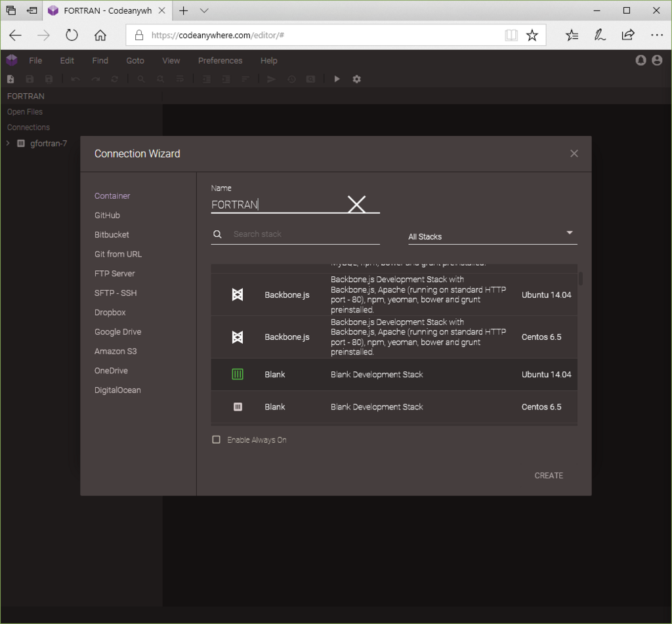
Task: Click the save file toolbar icon
Action: click(x=30, y=79)
